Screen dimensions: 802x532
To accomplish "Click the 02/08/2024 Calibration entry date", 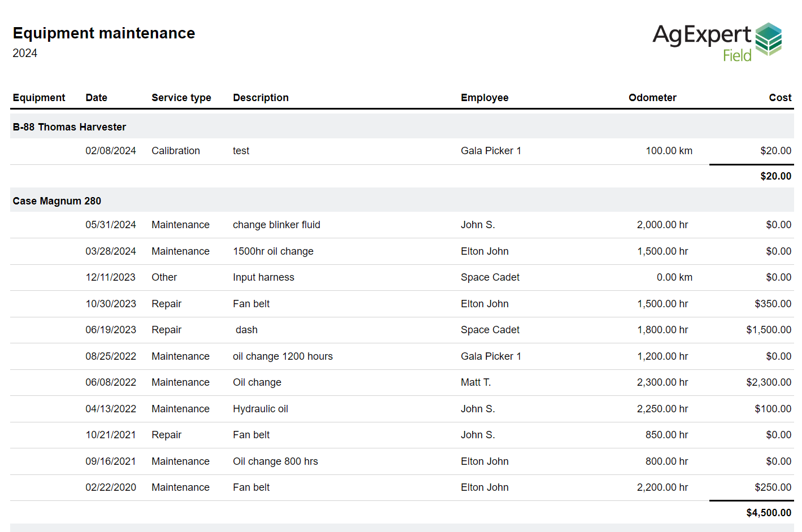I will pos(111,151).
